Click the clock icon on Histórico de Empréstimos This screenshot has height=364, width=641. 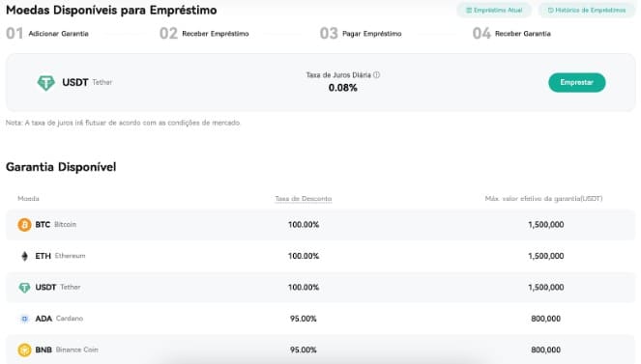(x=550, y=11)
